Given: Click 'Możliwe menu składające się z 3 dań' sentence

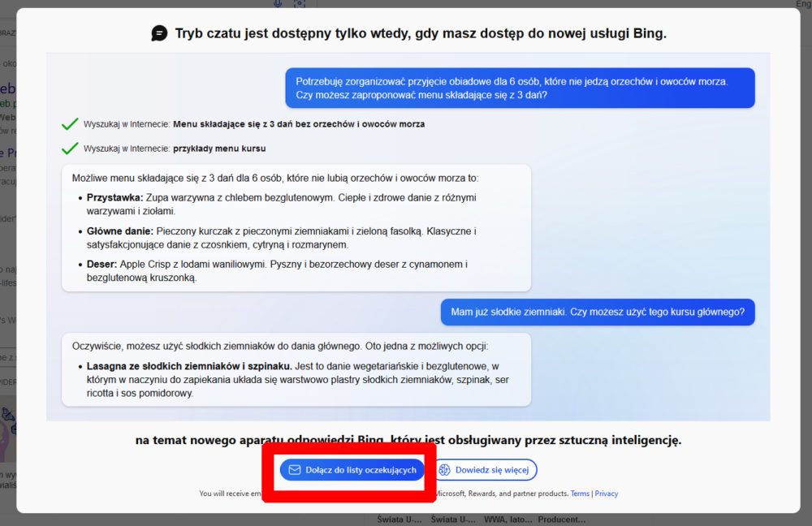Looking at the screenshot, I should pos(275,178).
